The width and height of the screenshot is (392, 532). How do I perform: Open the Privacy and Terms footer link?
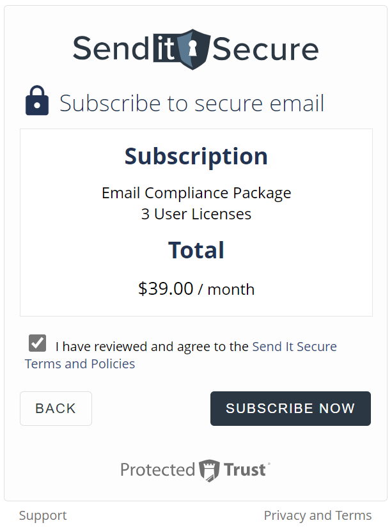click(318, 515)
